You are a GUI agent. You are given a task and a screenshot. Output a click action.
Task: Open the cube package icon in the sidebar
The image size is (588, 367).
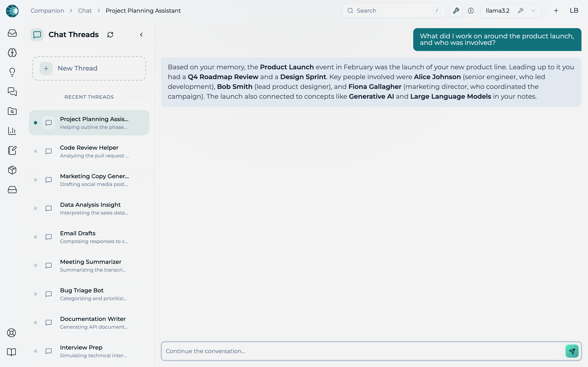(12, 170)
